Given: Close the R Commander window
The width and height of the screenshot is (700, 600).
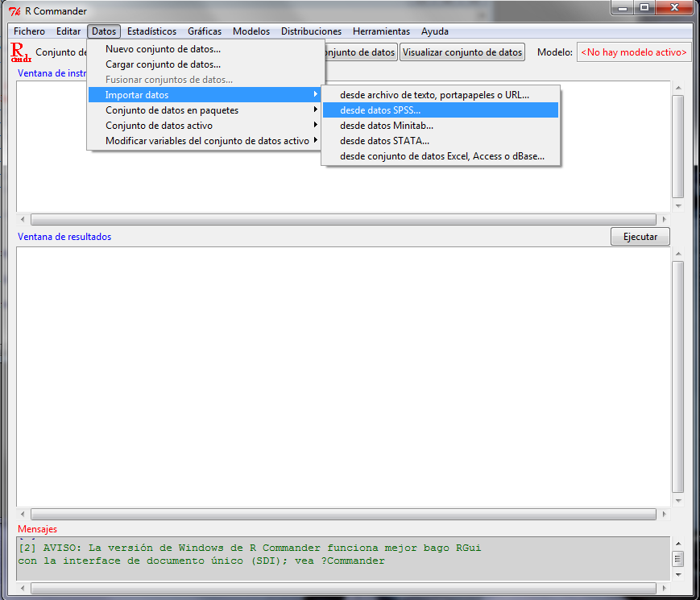Looking at the screenshot, I should (674, 7).
